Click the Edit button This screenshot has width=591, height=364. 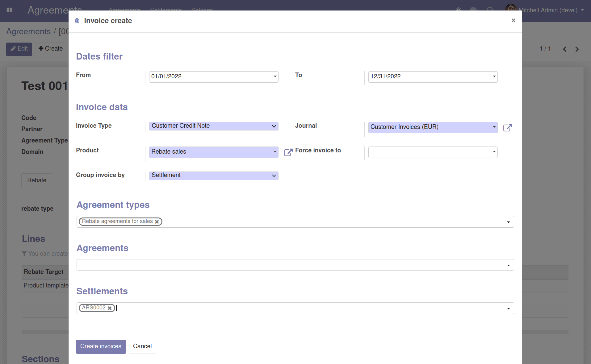pyautogui.click(x=19, y=49)
